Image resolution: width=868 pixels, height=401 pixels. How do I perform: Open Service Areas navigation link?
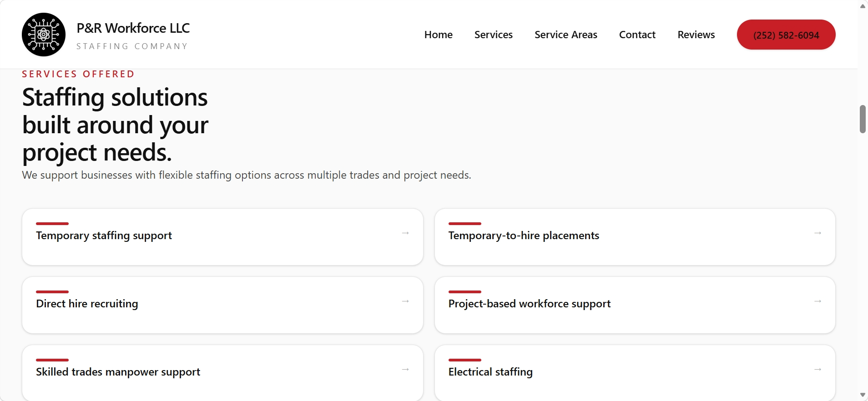[565, 35]
